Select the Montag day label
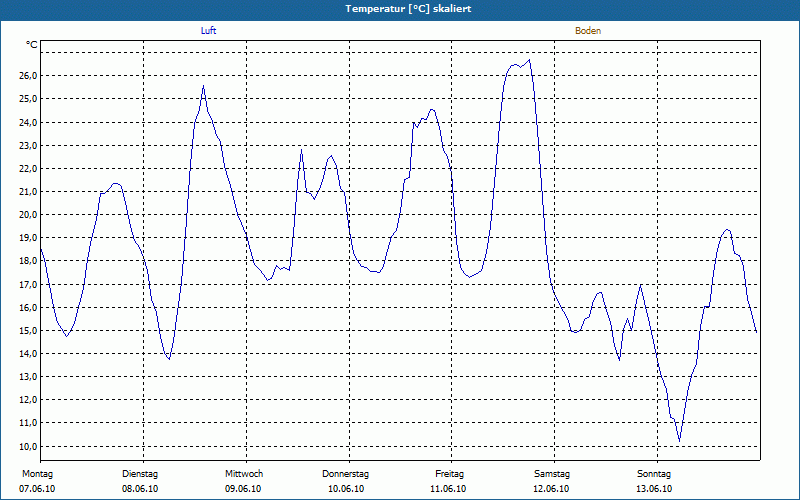800x500 pixels. [x=37, y=474]
